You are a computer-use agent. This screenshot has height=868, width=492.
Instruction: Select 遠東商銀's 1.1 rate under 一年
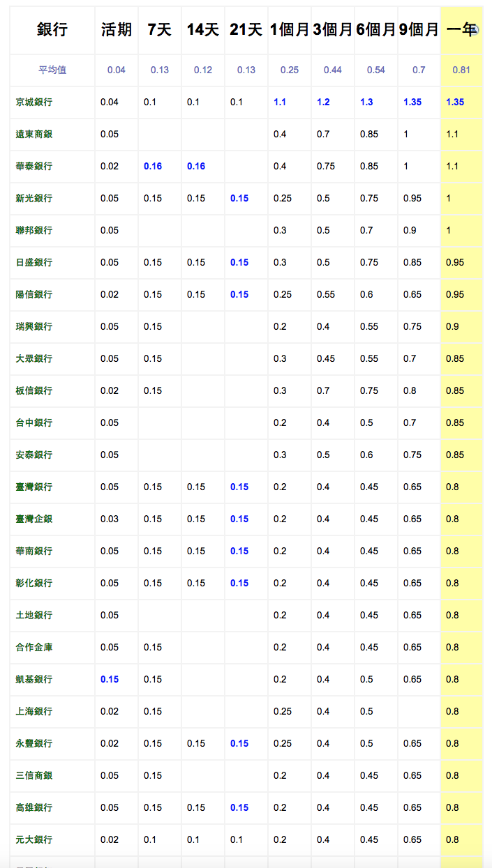[452, 134]
